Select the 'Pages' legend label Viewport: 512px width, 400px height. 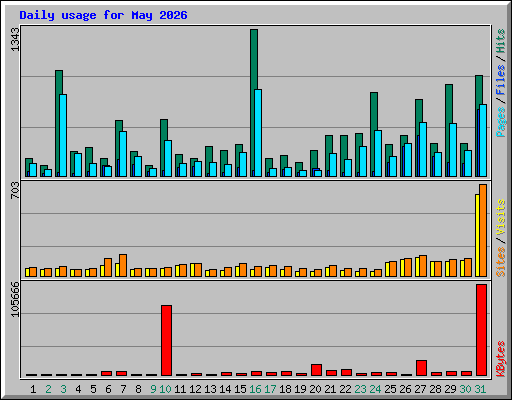(500, 122)
